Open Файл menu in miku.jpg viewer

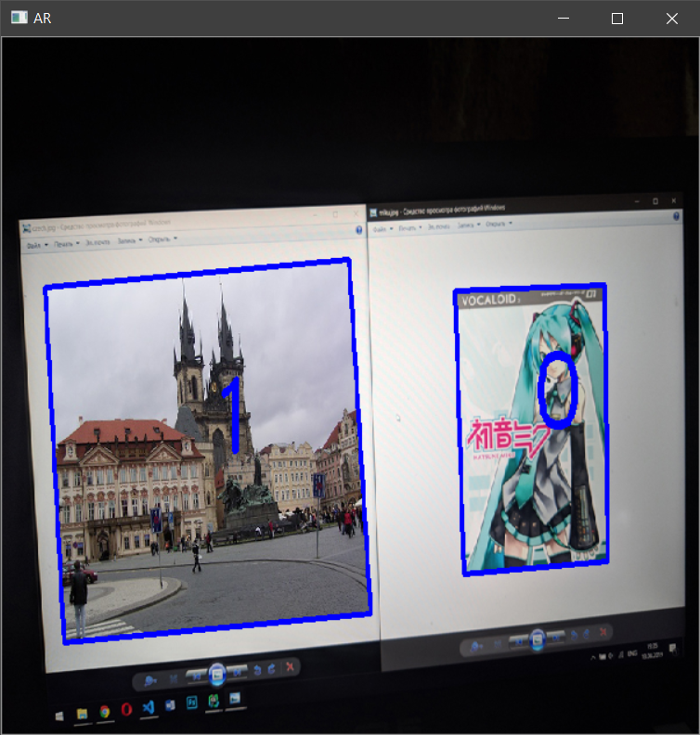pyautogui.click(x=383, y=228)
